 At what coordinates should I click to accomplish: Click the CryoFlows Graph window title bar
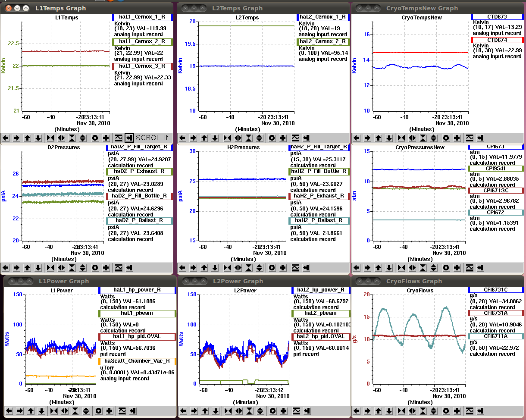pyautogui.click(x=438, y=281)
